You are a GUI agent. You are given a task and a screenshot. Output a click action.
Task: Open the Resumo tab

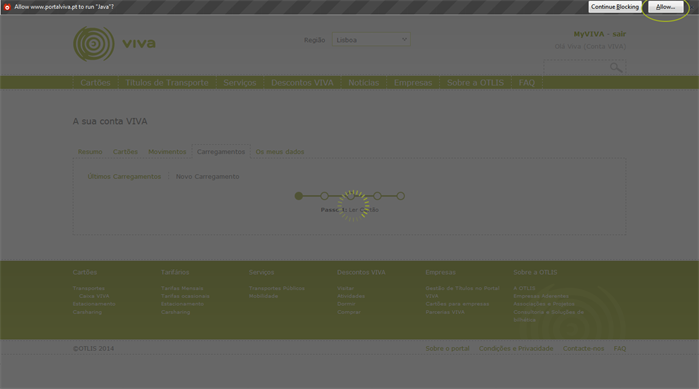click(x=90, y=152)
